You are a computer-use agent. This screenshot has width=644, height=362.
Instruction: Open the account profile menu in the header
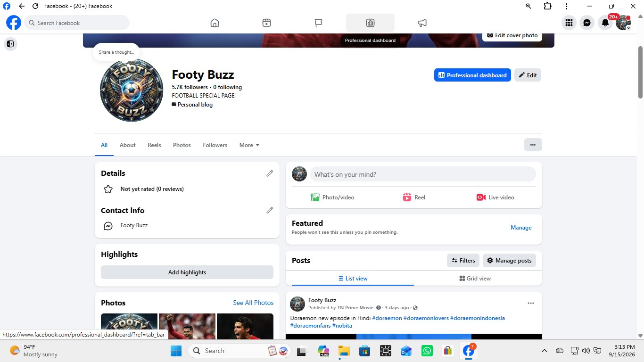click(x=623, y=23)
